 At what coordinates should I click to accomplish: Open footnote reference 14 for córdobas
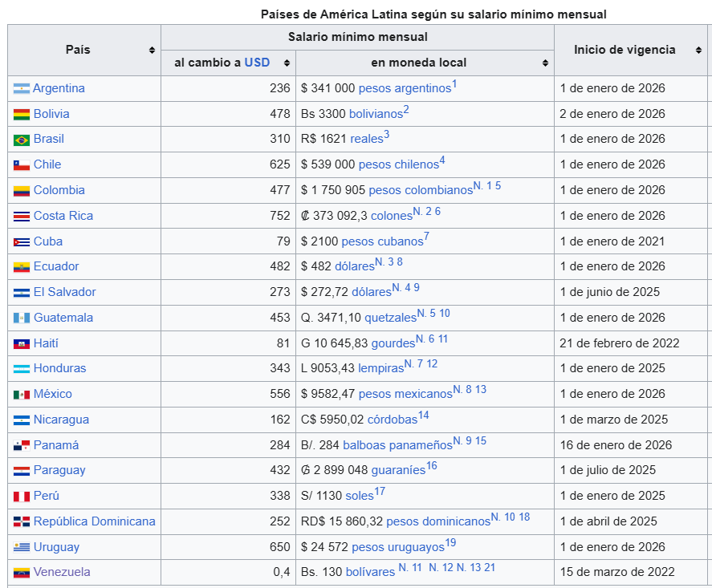(x=423, y=416)
